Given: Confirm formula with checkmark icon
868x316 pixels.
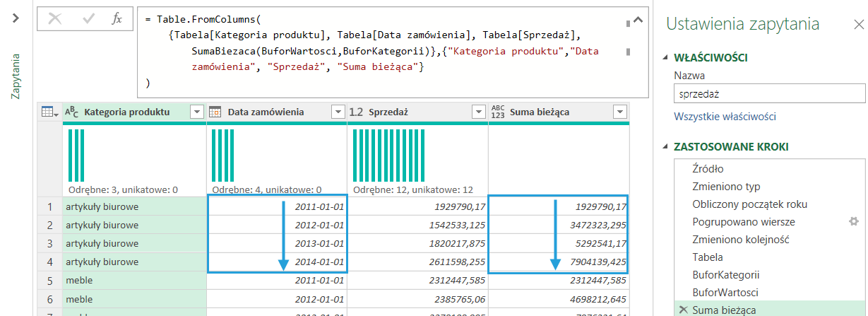Looking at the screenshot, I should click(89, 19).
